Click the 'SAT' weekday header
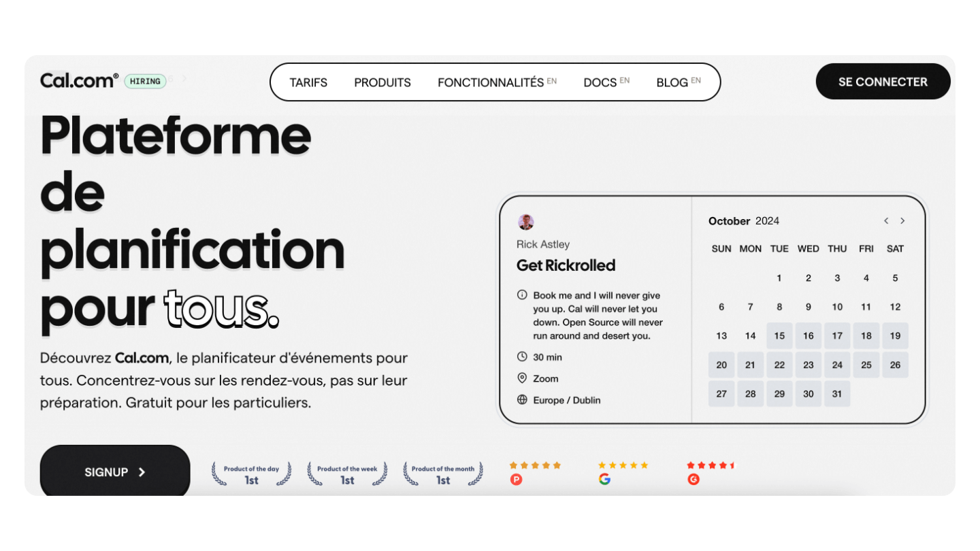980x551 pixels. [895, 249]
